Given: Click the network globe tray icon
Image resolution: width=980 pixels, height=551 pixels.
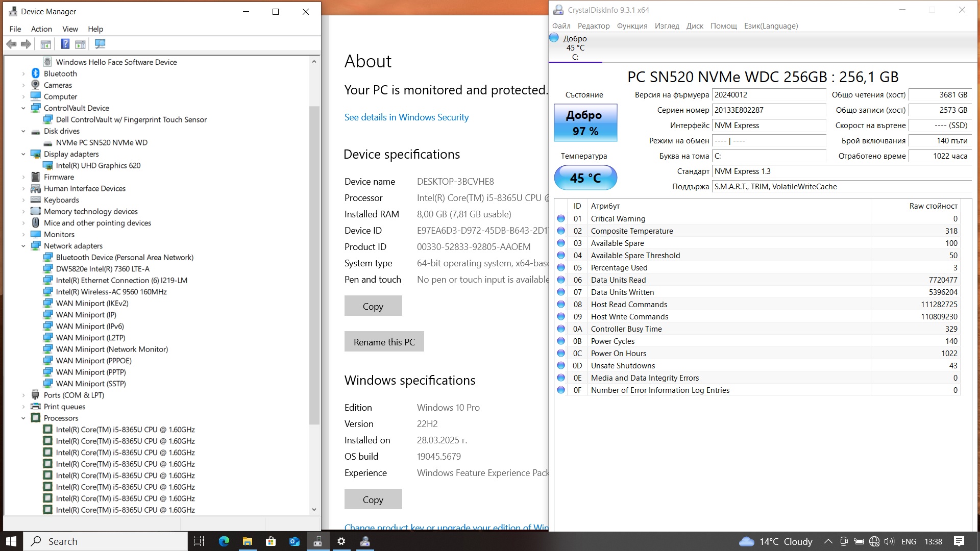Looking at the screenshot, I should pos(874,541).
